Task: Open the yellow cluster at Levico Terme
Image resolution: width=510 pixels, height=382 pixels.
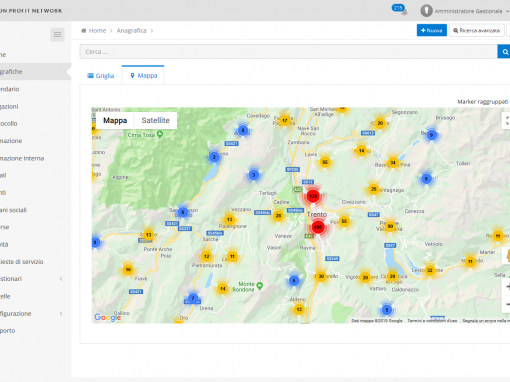Action: 430,270
